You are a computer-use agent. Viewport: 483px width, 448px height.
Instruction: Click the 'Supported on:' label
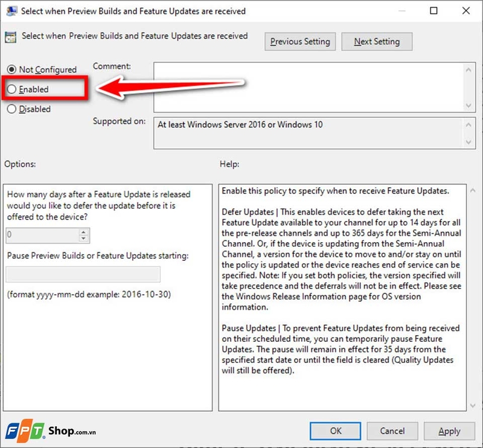(x=119, y=121)
